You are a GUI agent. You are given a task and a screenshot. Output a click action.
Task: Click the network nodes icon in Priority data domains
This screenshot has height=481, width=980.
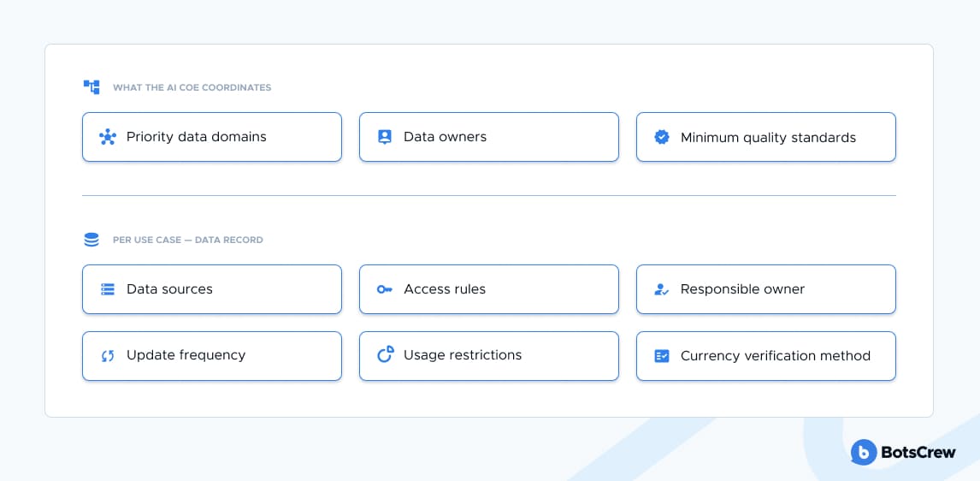pos(108,137)
